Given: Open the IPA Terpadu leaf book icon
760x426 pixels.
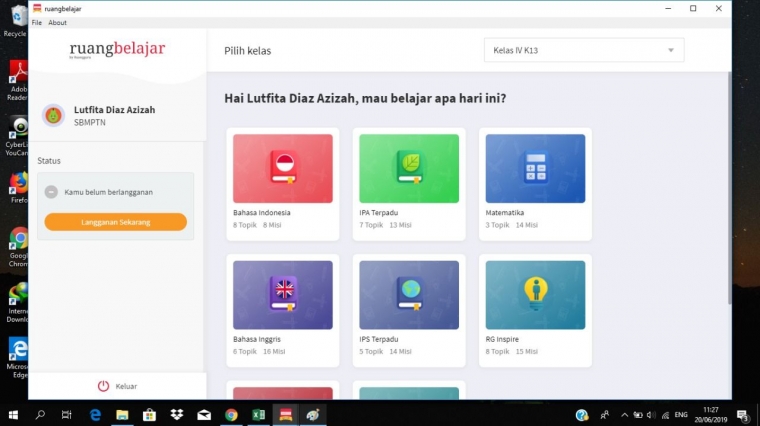Looking at the screenshot, I should point(409,167).
